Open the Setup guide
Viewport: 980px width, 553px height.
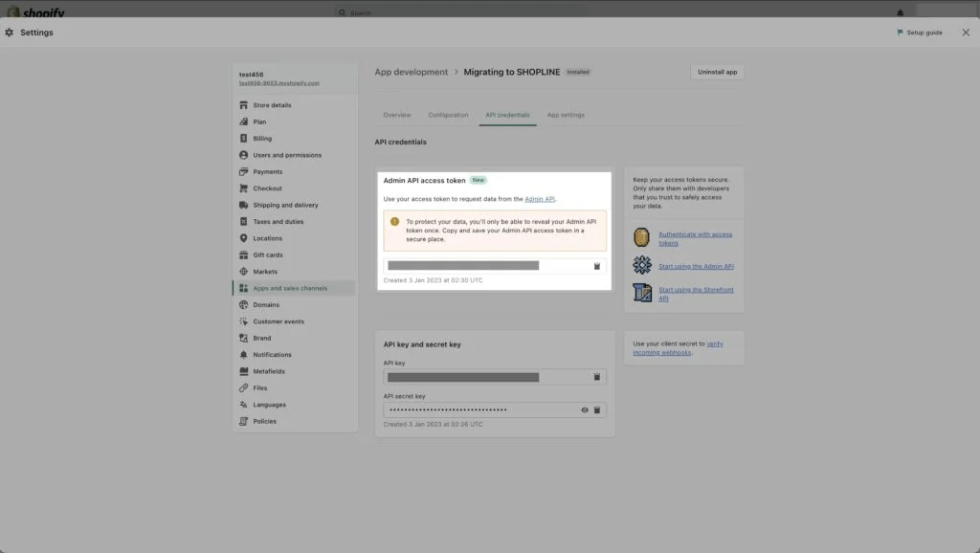(920, 33)
